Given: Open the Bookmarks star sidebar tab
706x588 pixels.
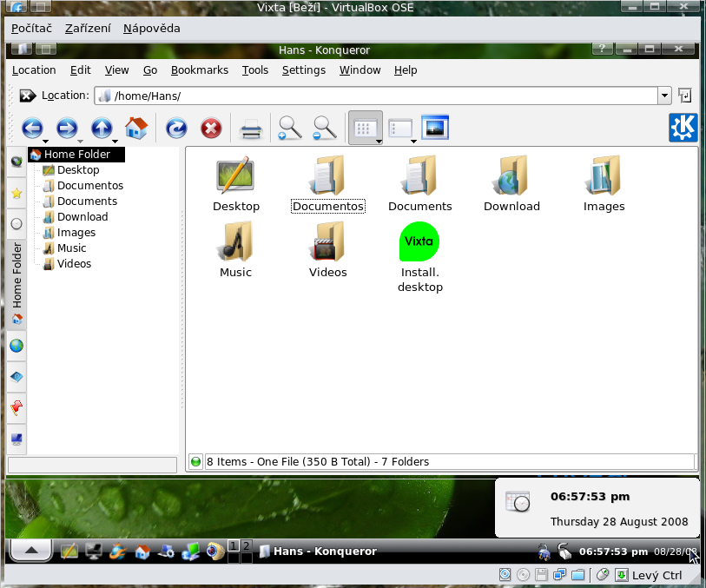Looking at the screenshot, I should click(16, 194).
